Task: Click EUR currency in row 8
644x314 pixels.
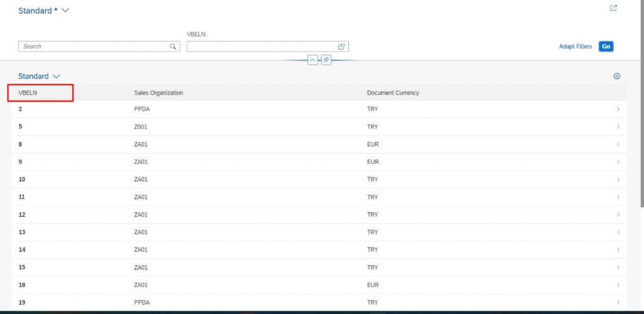Action: tap(373, 144)
